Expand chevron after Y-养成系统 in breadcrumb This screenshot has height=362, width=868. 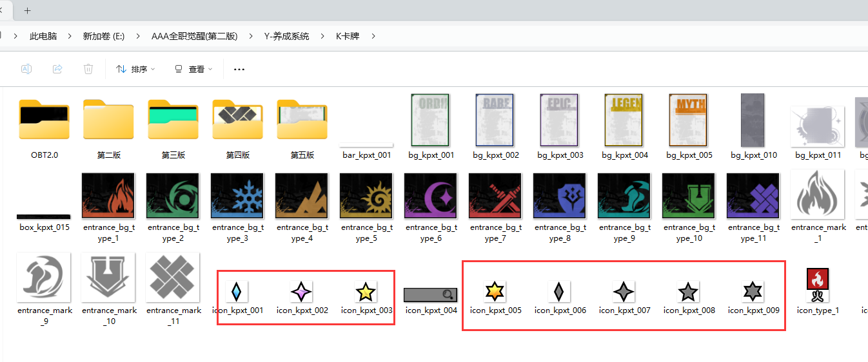(322, 37)
